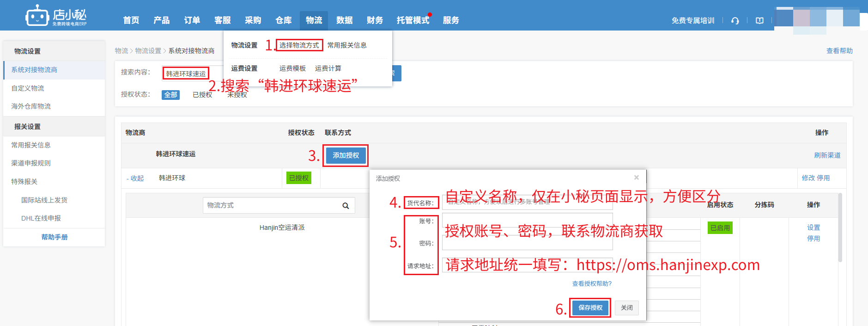Viewport: 868px width, 326px height.
Task: Open the 物流 menu
Action: (x=314, y=20)
